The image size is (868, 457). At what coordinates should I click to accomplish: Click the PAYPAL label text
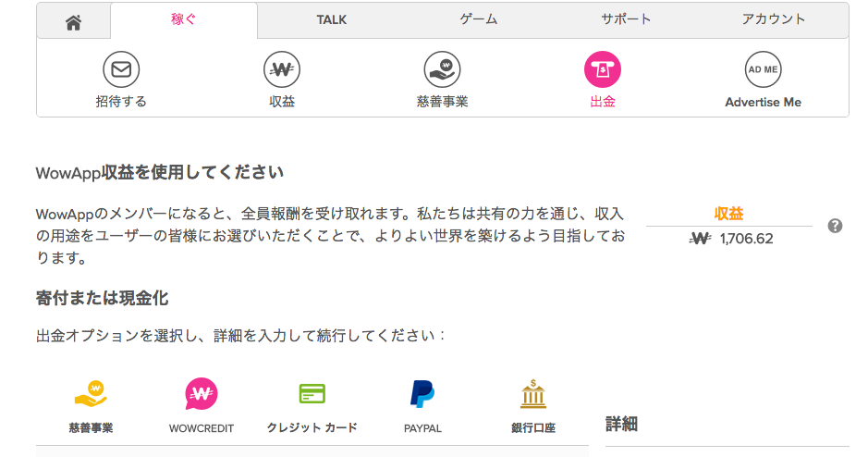(x=423, y=428)
